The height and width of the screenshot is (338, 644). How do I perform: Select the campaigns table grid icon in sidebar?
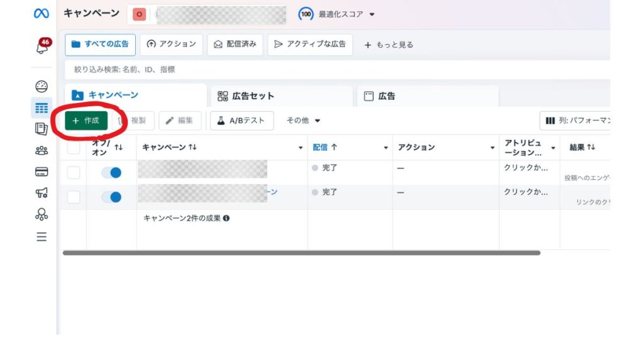click(42, 108)
